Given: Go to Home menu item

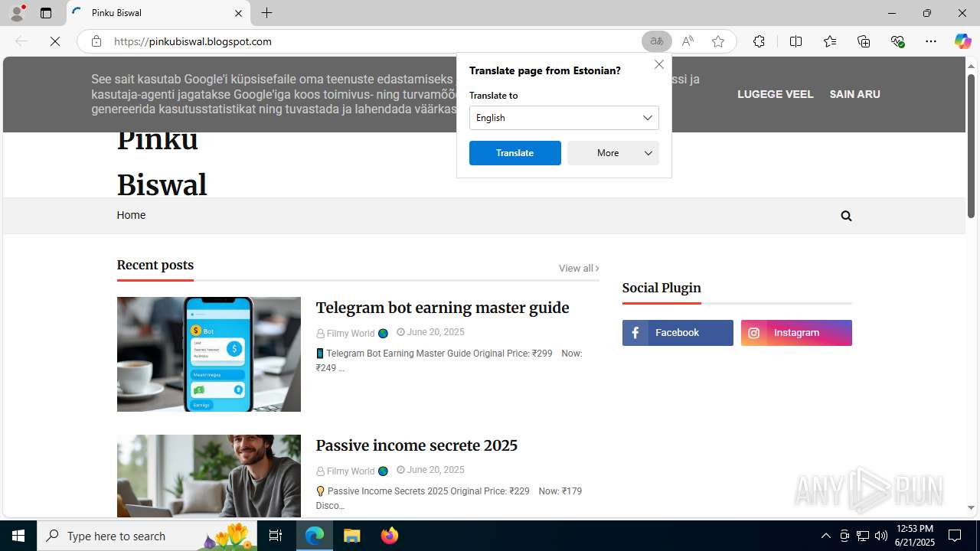Looking at the screenshot, I should [x=131, y=215].
